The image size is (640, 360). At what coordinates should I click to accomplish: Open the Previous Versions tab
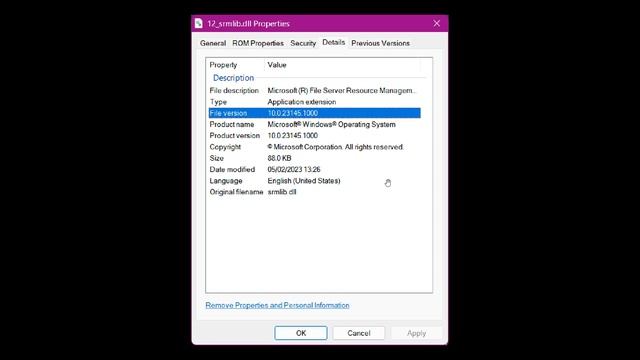[380, 43]
